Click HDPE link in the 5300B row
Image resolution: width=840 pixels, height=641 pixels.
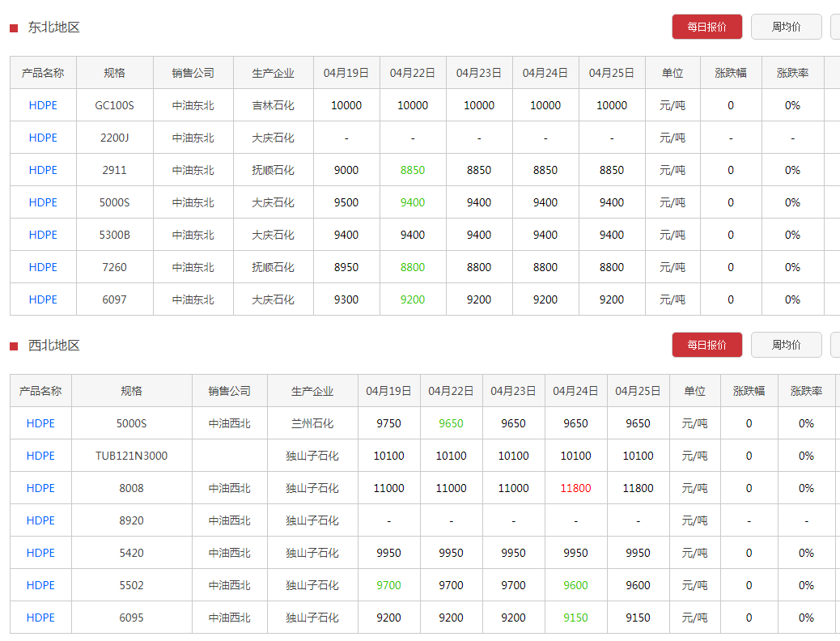[x=43, y=235]
